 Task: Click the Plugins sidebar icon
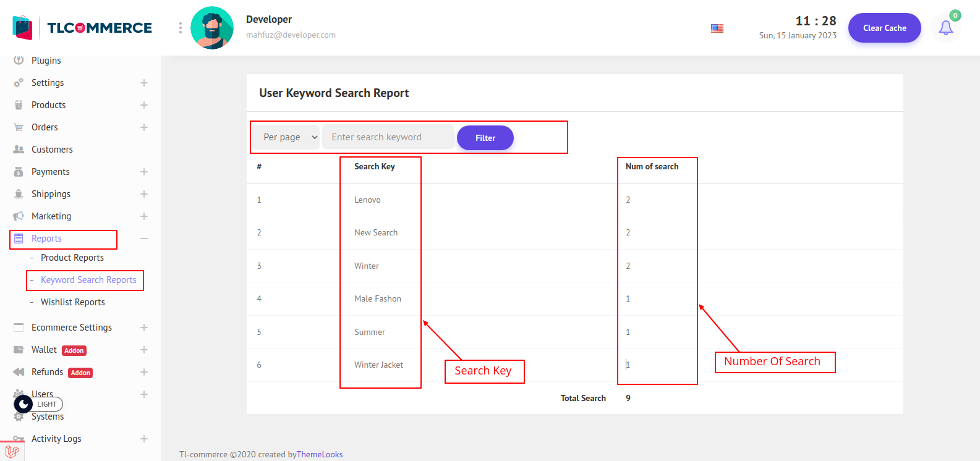tap(19, 61)
